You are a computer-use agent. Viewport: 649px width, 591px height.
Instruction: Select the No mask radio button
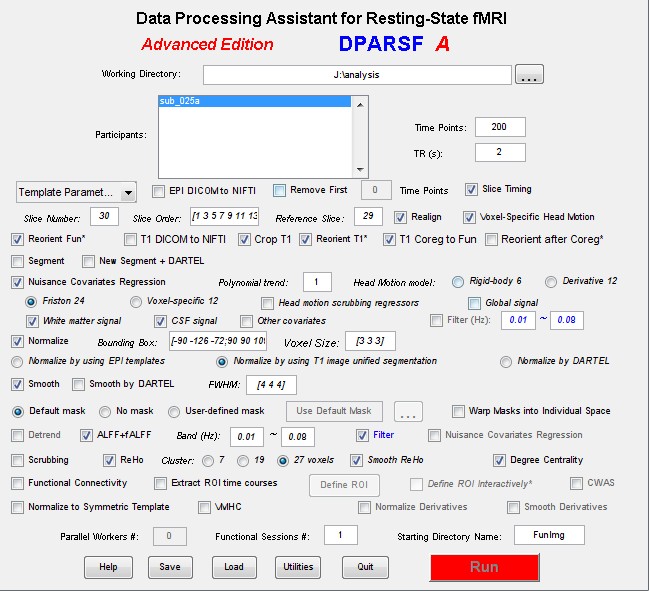coord(105,412)
